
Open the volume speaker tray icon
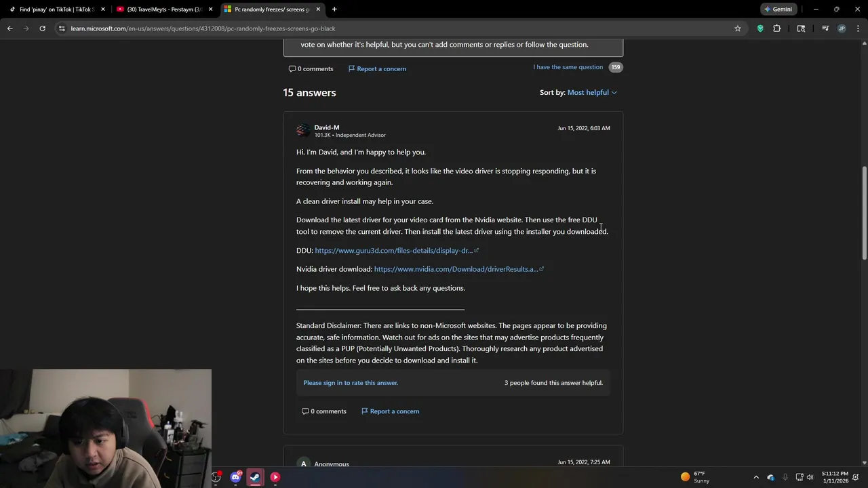click(810, 477)
